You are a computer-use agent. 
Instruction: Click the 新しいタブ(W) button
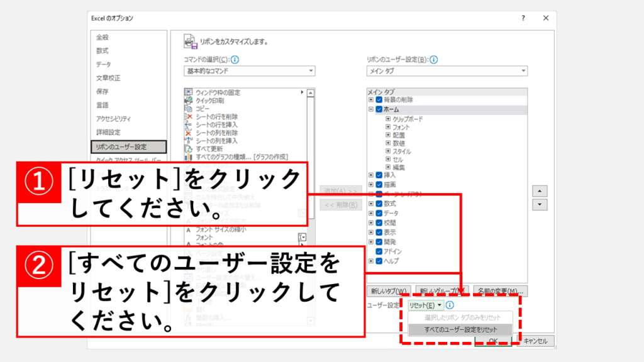(x=389, y=291)
